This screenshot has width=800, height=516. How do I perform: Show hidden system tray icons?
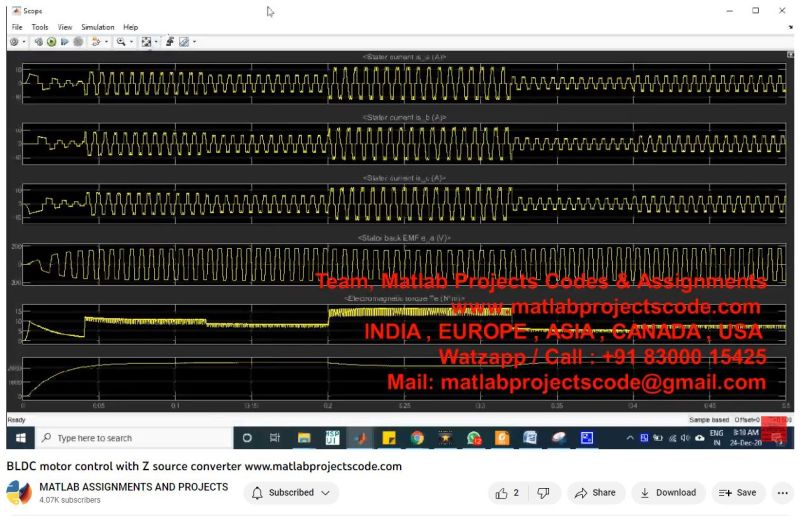(x=630, y=438)
